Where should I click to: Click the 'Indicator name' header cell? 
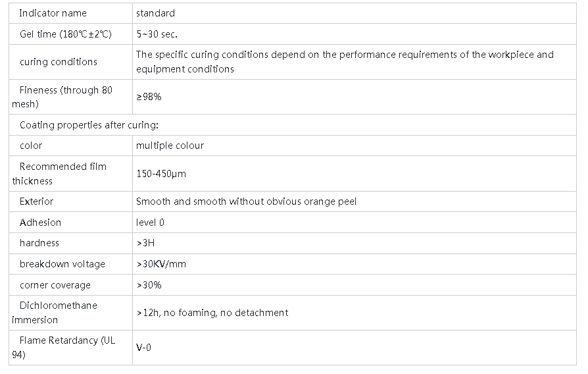click(53, 13)
